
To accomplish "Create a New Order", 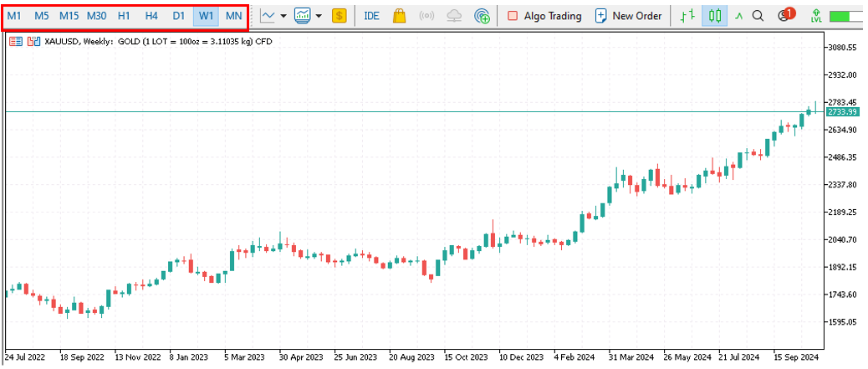I will click(x=628, y=16).
